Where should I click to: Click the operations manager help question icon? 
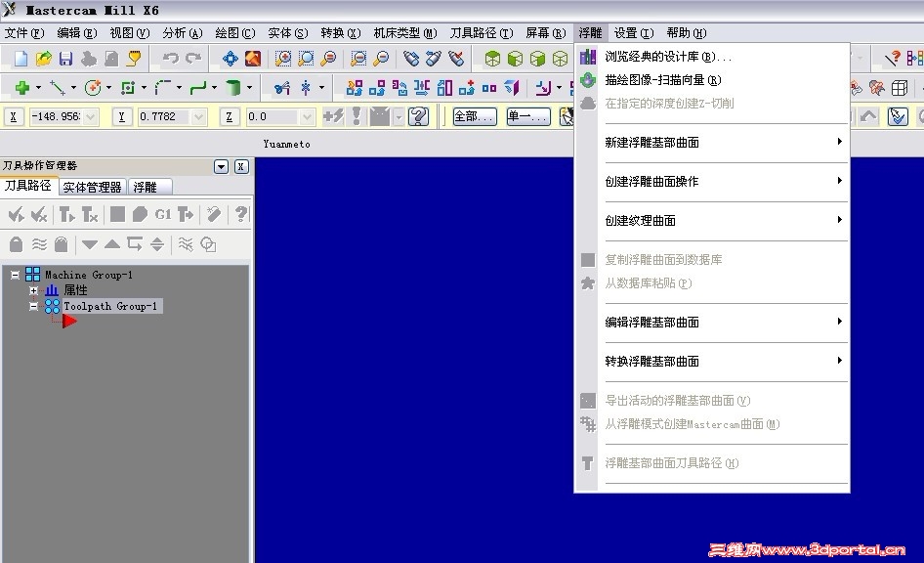[241, 215]
